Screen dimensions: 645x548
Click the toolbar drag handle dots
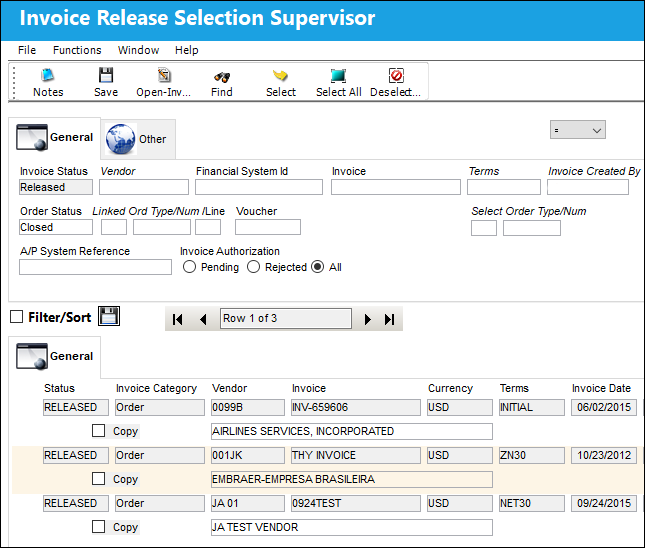pyautogui.click(x=14, y=82)
